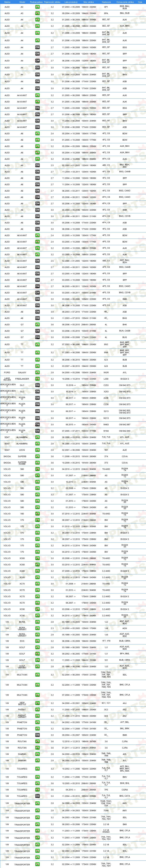Click petrol icon in Seat Leon row
This screenshot has height=868, width=146.
pyautogui.click(x=37, y=450)
